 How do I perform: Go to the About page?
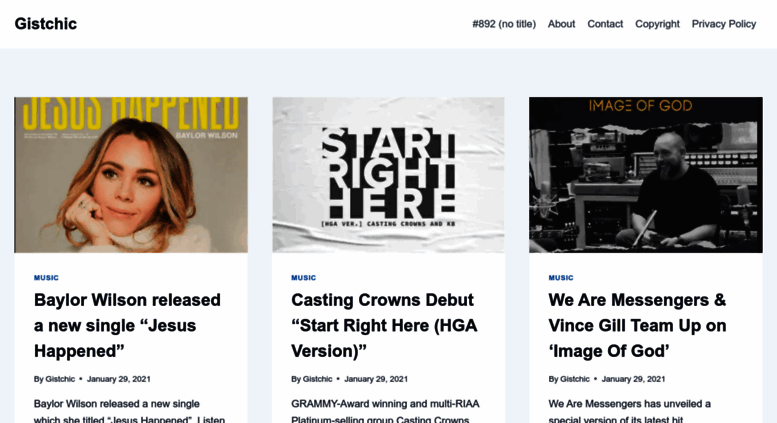(x=561, y=24)
